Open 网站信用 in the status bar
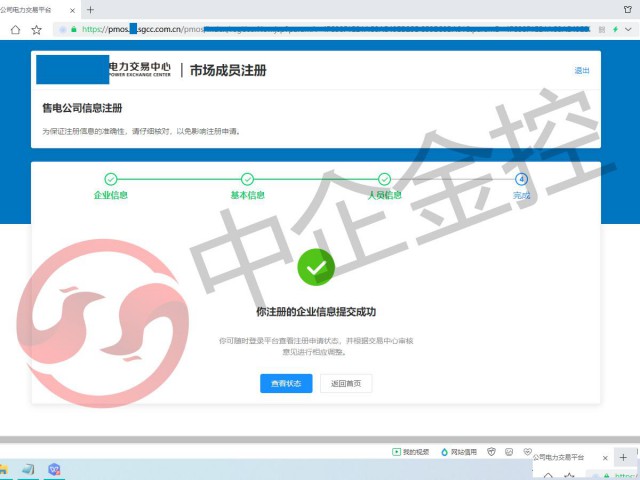640x480 pixels. click(x=459, y=452)
